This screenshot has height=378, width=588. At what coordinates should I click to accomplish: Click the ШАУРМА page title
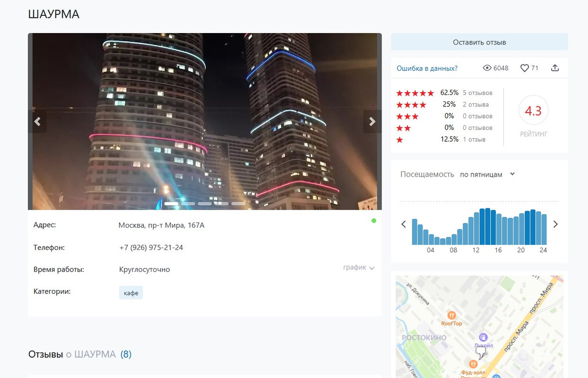point(54,14)
